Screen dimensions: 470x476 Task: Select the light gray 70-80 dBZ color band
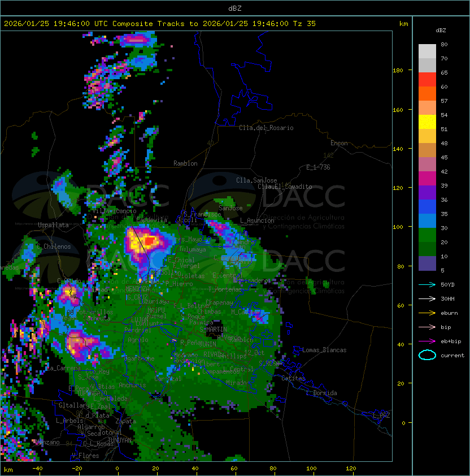click(427, 51)
